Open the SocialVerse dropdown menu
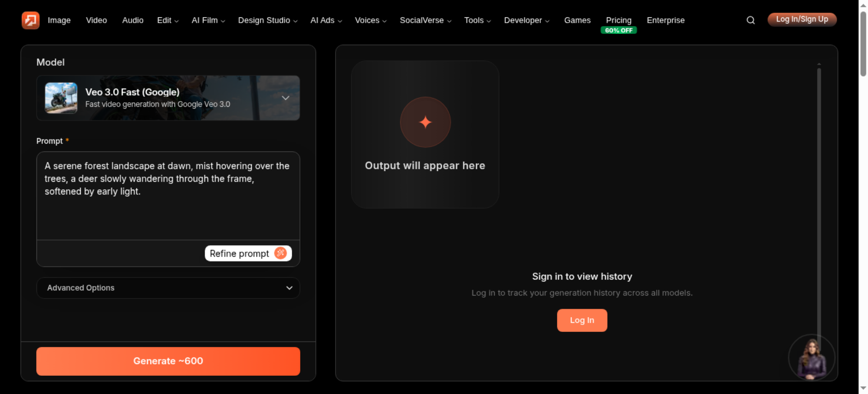868x394 pixels. 425,20
